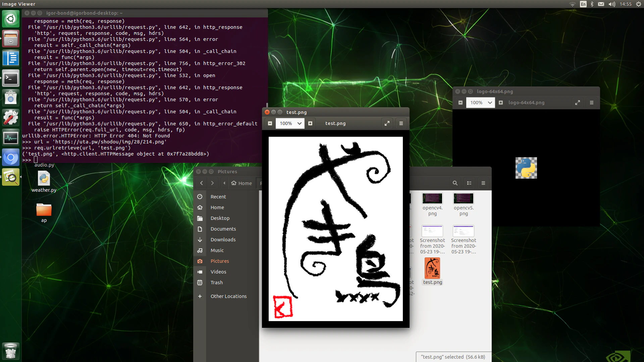Image resolution: width=644 pixels, height=362 pixels.
Task: Click volume icon in top panel
Action: 612,4
